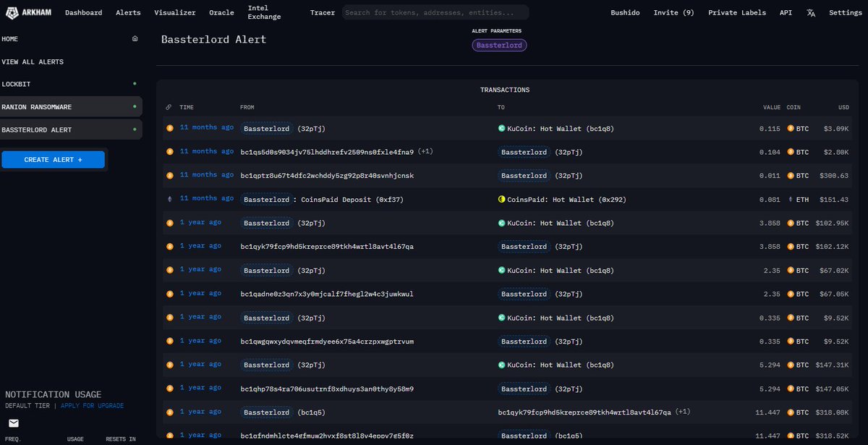Open Settings

pos(845,12)
